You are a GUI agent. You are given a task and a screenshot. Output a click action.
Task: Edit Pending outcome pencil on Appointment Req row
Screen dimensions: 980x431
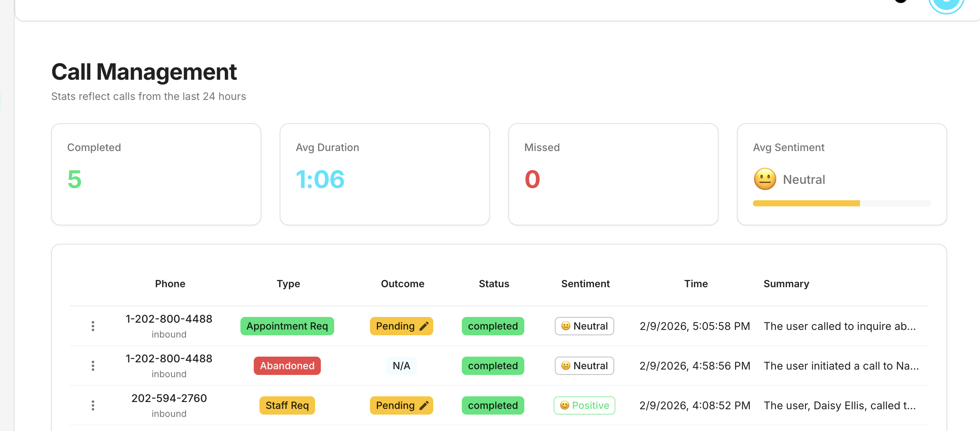[424, 326]
